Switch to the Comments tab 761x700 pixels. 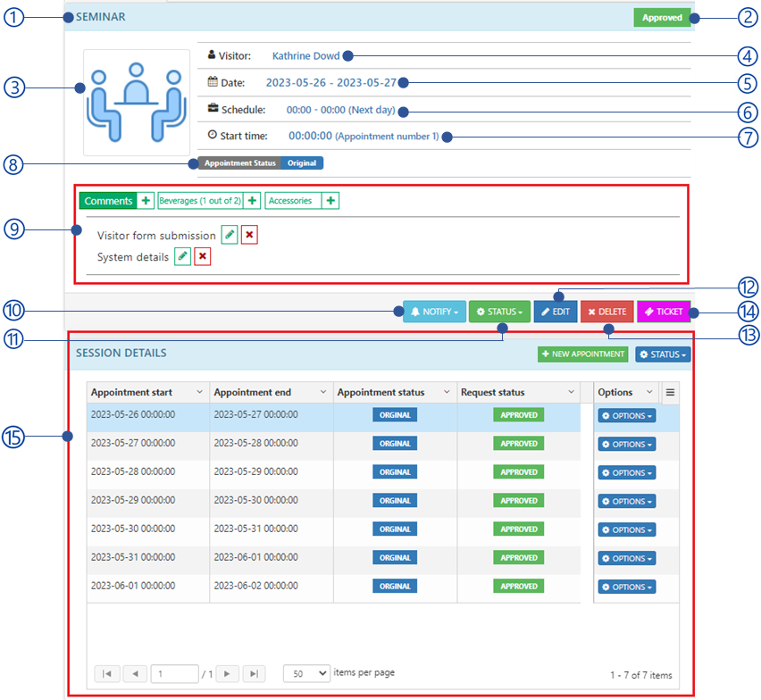(x=108, y=201)
